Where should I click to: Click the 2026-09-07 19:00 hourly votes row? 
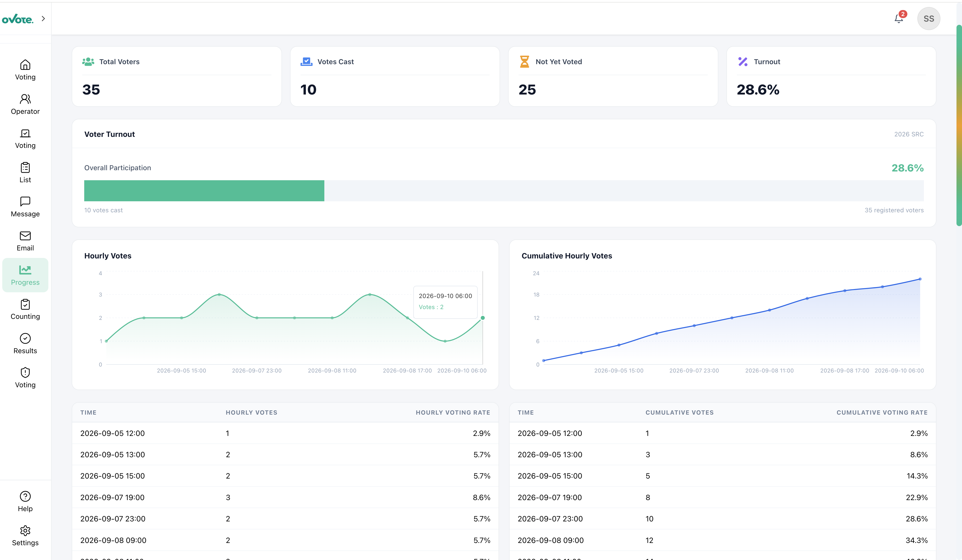pos(285,497)
